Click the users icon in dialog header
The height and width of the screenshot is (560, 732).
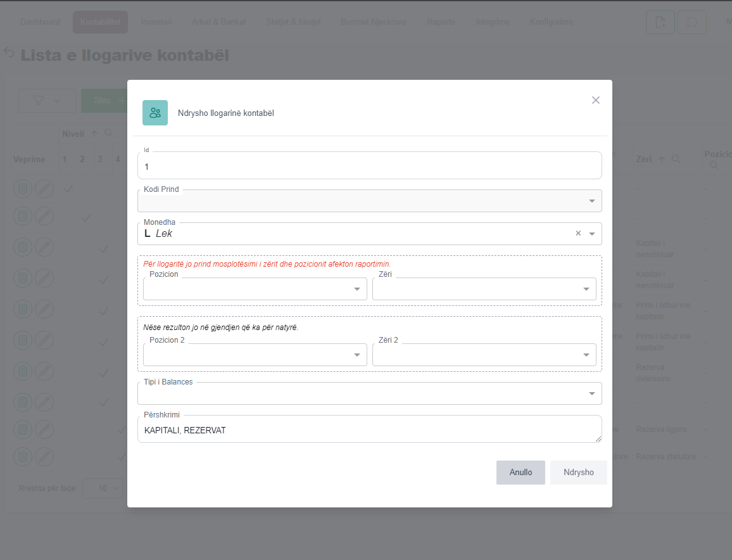point(155,113)
